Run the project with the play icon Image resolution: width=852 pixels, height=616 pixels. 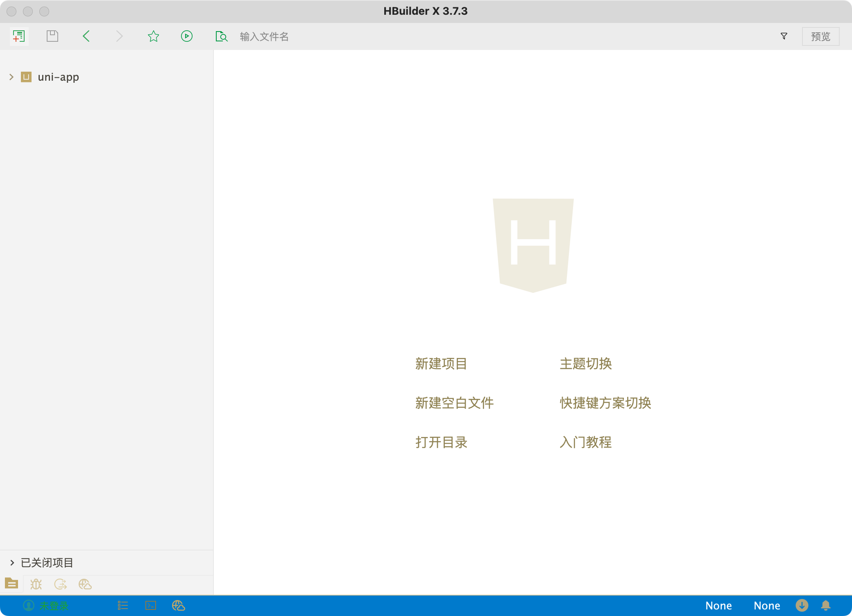(x=187, y=36)
